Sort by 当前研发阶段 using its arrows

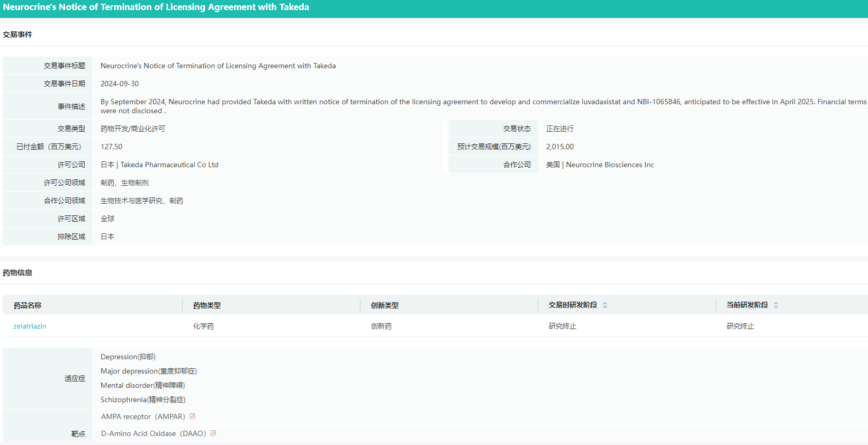pyautogui.click(x=776, y=305)
